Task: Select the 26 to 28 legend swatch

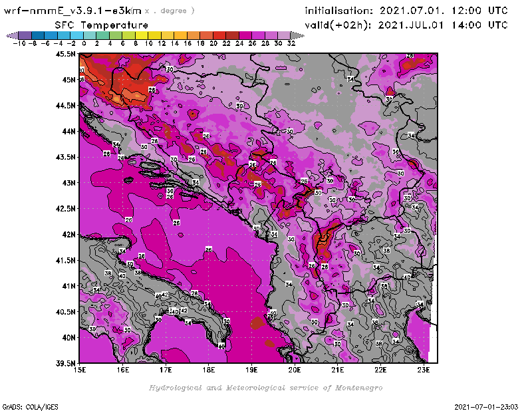Action: 258,36
